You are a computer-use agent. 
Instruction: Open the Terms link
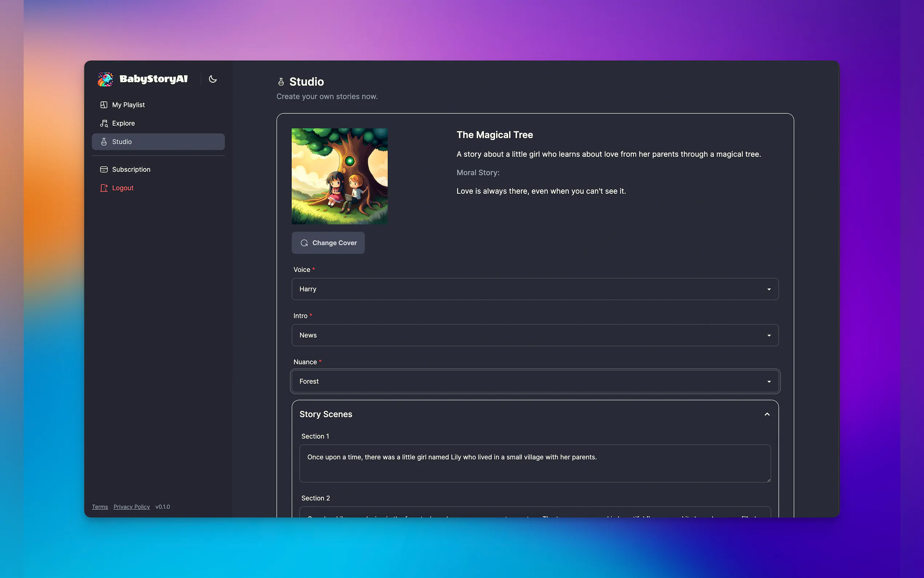(100, 507)
